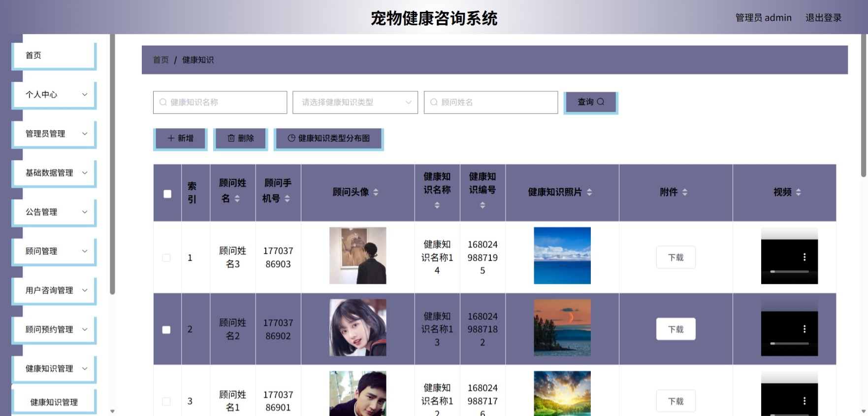Download attachment for 健康知识名称14
Viewport: 868px width, 416px height.
[675, 257]
